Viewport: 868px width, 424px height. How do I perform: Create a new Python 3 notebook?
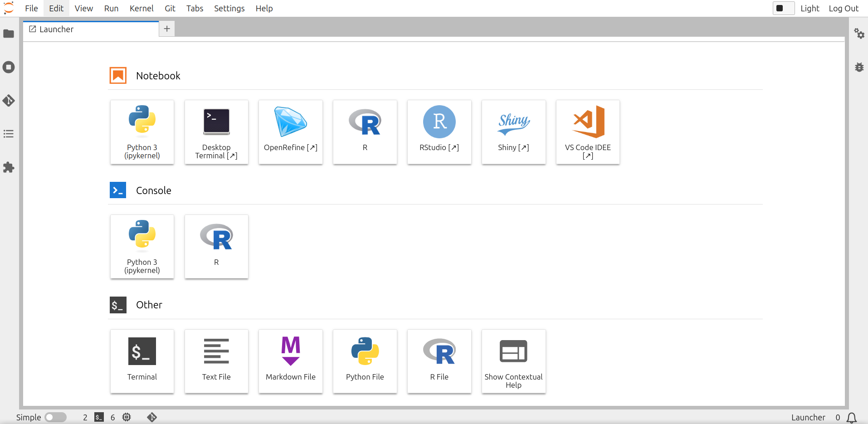pos(142,132)
